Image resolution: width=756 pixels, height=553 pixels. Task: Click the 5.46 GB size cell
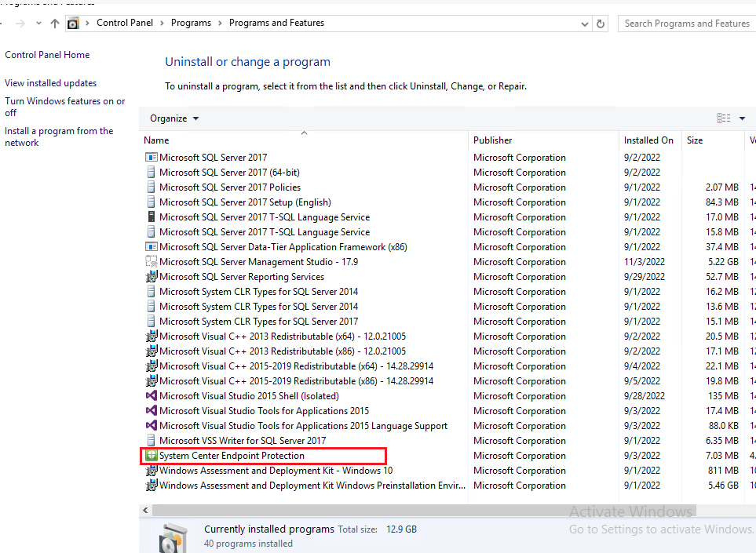723,485
